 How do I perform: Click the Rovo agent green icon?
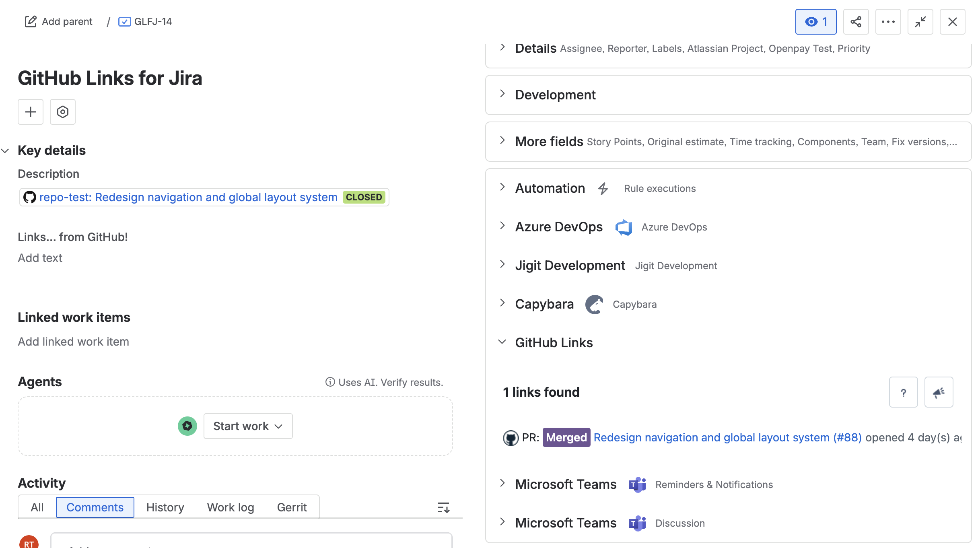(x=187, y=426)
